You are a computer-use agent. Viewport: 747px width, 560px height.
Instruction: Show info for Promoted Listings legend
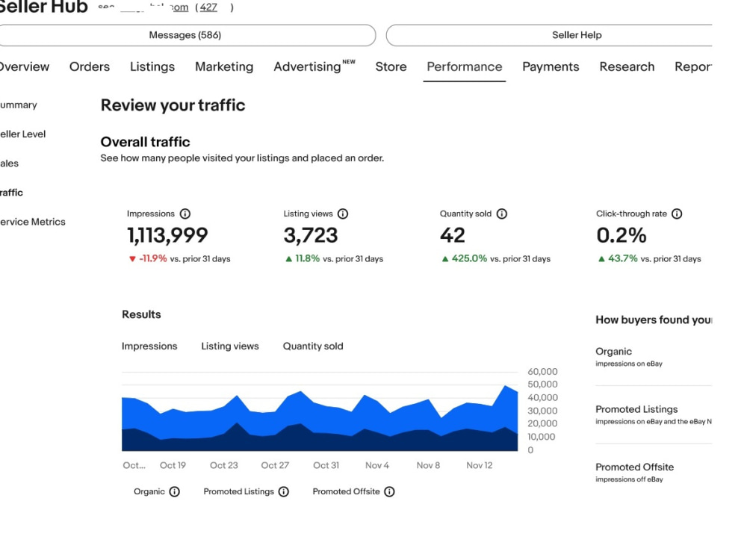pos(283,491)
